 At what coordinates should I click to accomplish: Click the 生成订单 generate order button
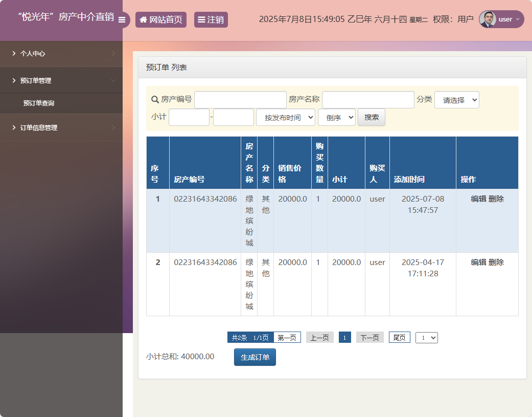point(255,357)
